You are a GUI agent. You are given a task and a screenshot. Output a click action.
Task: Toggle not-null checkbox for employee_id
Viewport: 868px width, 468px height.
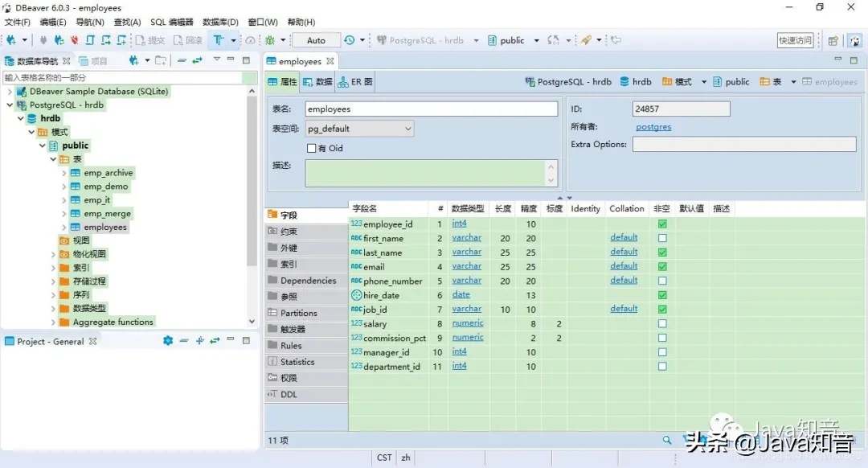point(662,224)
